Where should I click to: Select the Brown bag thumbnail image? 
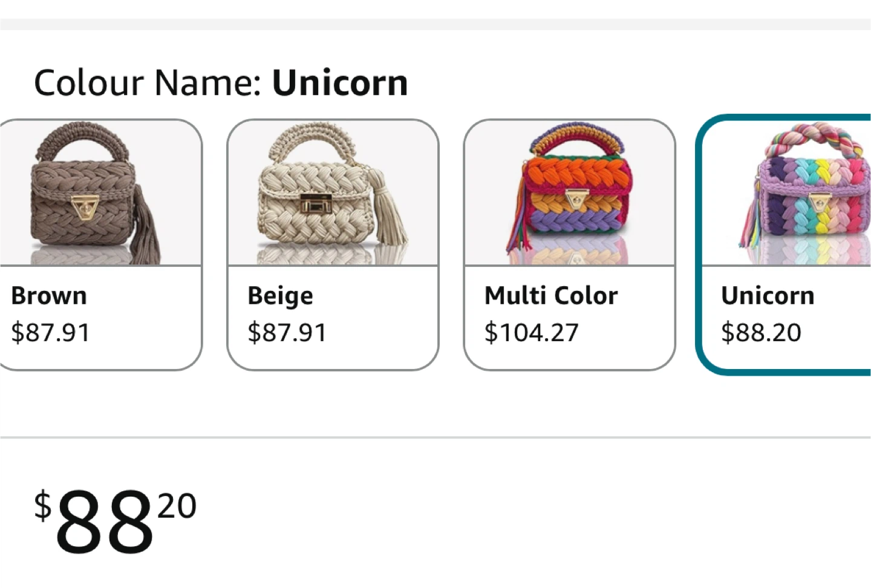pos(97,194)
